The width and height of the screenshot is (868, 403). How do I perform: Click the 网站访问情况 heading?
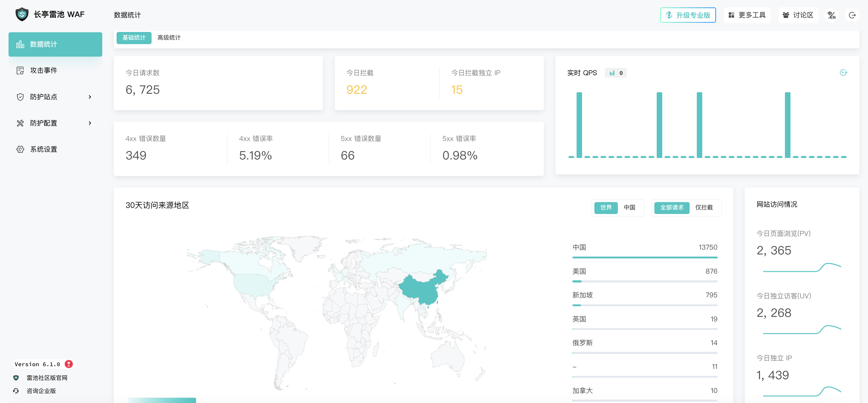[x=777, y=204]
